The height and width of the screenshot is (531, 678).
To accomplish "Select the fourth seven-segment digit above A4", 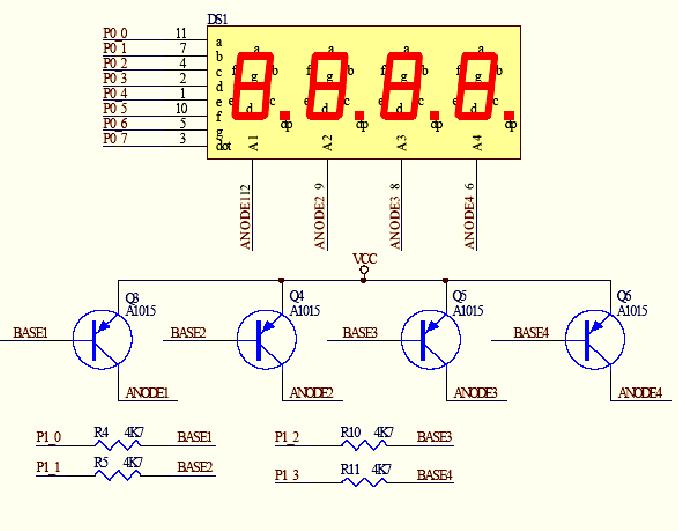I will pos(476,86).
